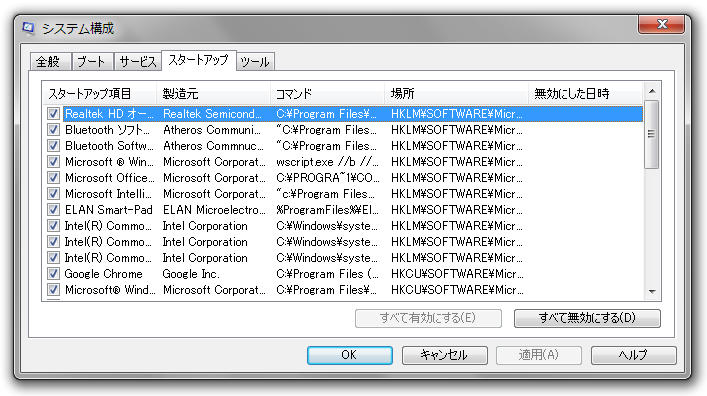This screenshot has height=396, width=707.
Task: Open help with the ヘルプ button
Action: [x=634, y=355]
